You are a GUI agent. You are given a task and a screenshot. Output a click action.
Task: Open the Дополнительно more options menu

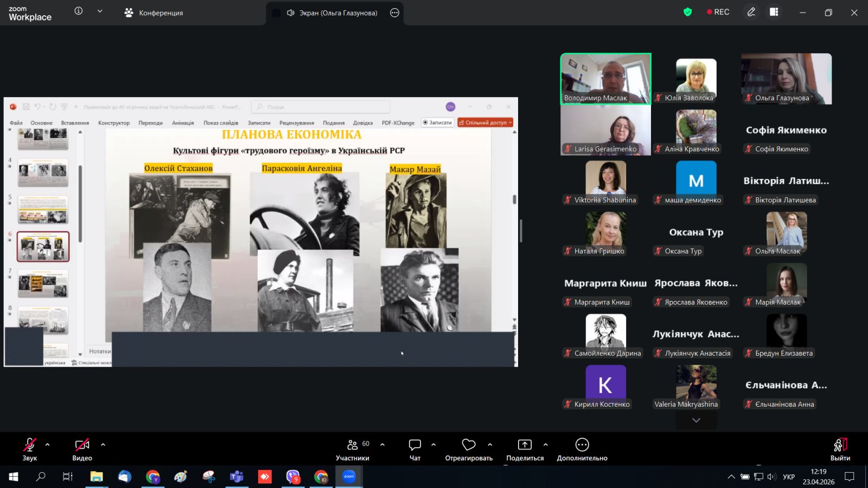click(x=582, y=445)
